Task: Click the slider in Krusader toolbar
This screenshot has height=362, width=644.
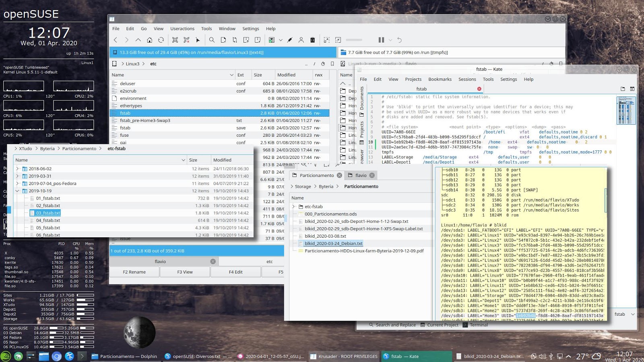Action: click(x=354, y=40)
